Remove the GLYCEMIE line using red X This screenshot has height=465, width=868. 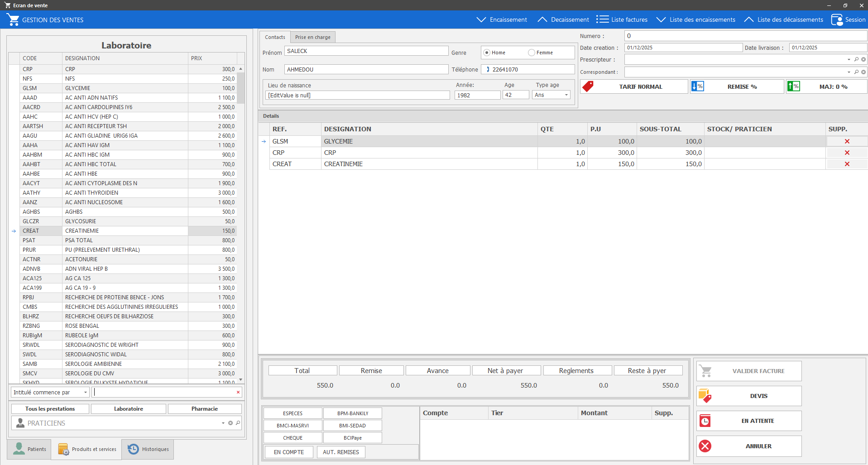847,141
